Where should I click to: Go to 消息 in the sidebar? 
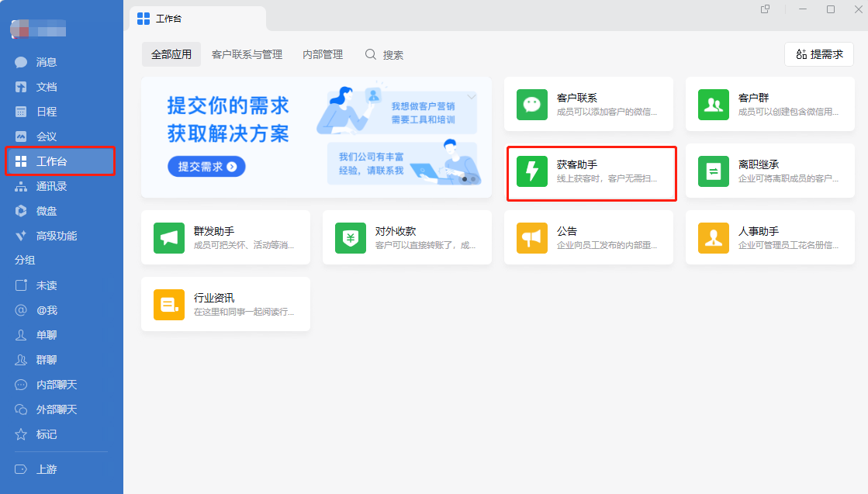pos(47,62)
